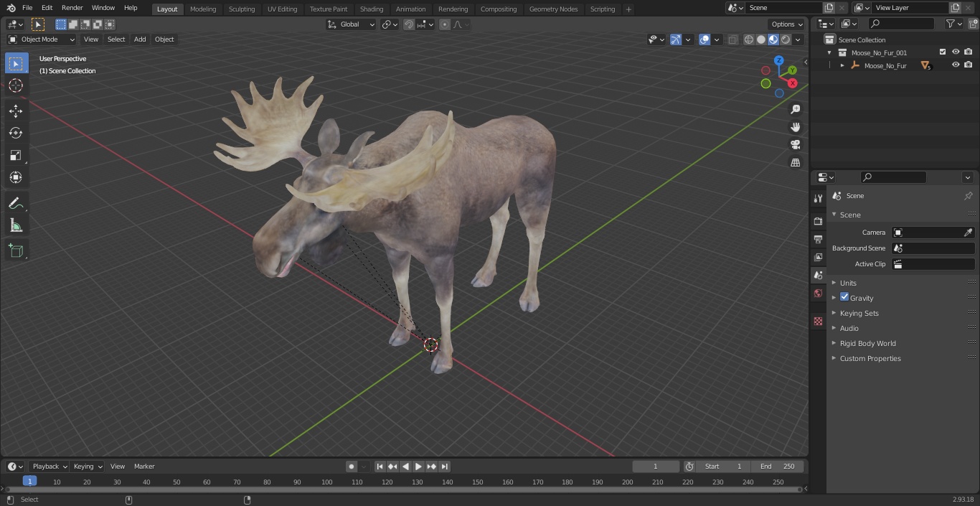Jump to the previous keyframe
Image resolution: width=980 pixels, height=506 pixels.
pyautogui.click(x=392, y=467)
